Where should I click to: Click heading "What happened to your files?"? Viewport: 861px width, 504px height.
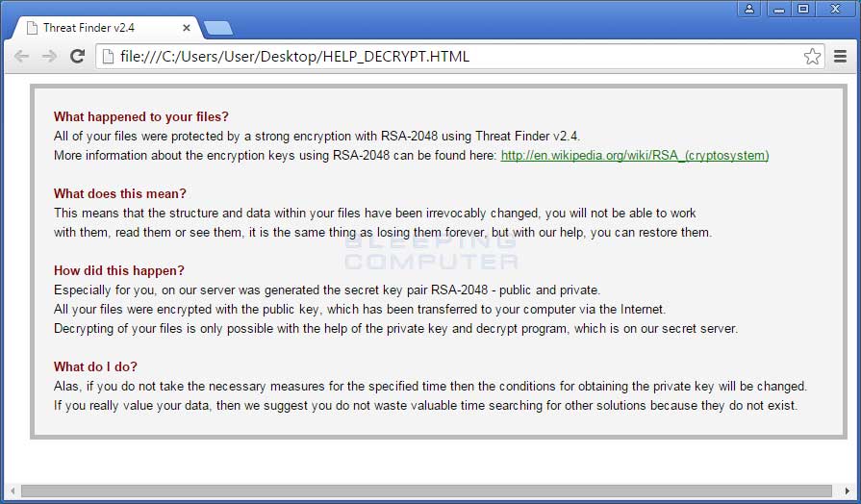tap(141, 117)
